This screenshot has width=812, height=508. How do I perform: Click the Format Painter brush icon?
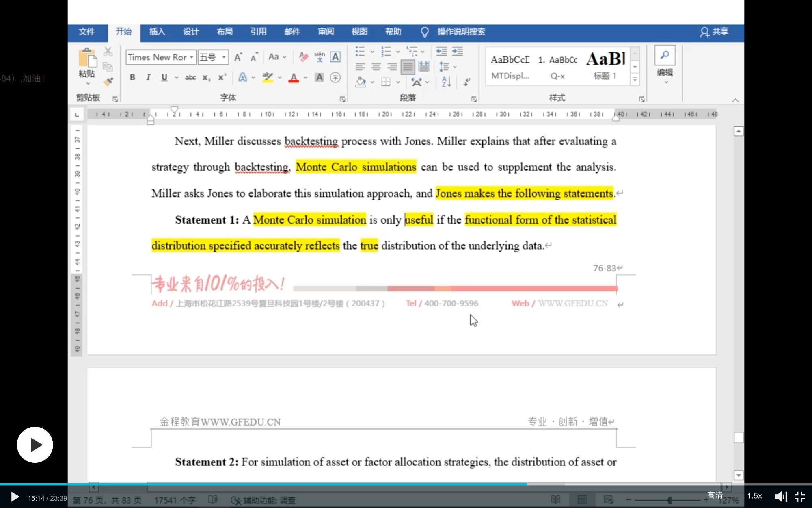(108, 82)
